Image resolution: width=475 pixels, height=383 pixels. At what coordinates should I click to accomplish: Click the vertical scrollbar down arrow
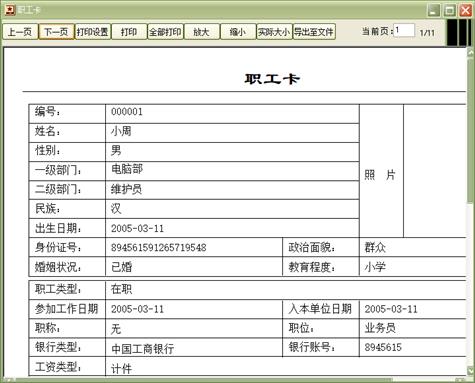click(470, 370)
